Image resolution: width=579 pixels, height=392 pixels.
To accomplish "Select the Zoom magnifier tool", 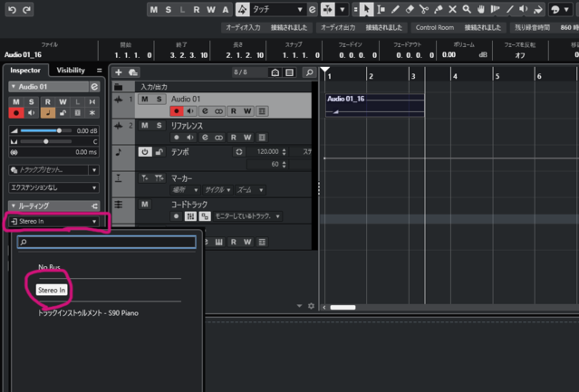I will click(467, 10).
